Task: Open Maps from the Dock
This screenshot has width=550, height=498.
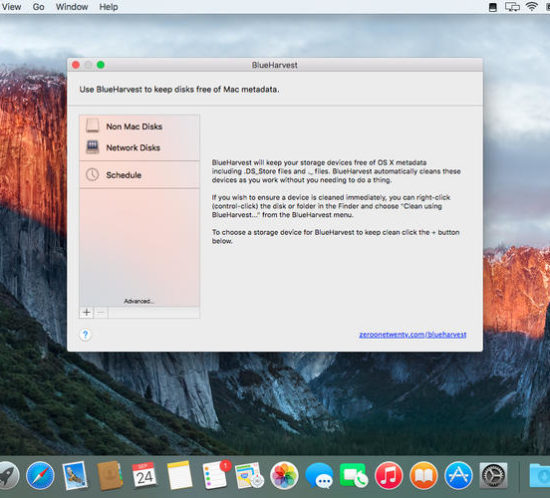Action: coord(249,476)
